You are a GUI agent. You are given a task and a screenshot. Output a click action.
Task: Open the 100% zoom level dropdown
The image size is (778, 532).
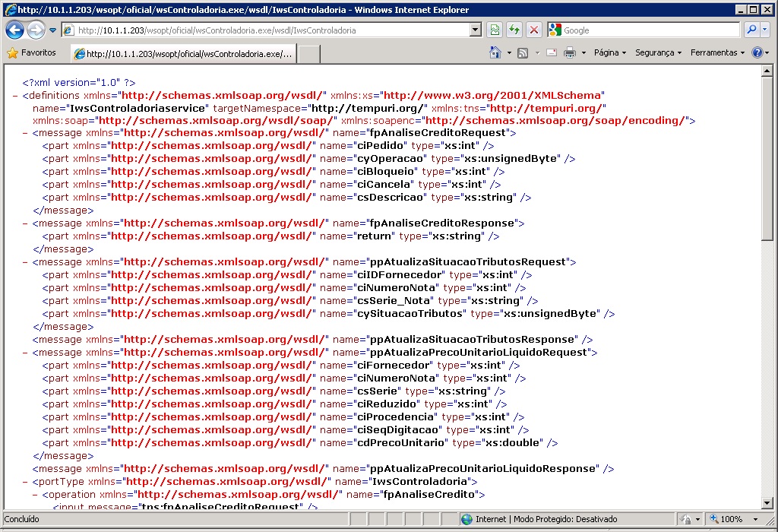[755, 519]
